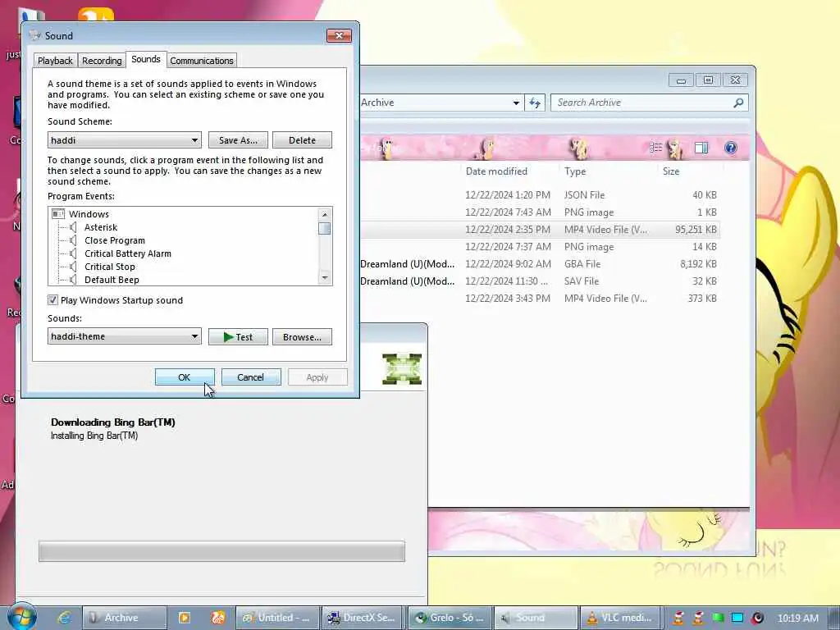Switch to the Playback tab

[55, 61]
